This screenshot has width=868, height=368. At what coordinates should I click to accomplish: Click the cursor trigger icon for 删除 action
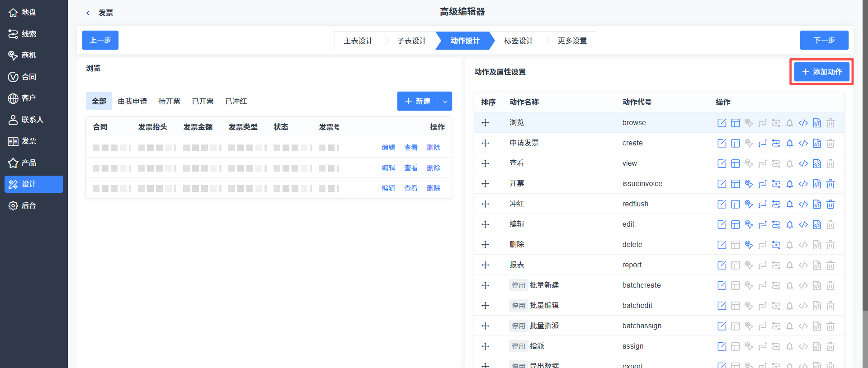749,245
